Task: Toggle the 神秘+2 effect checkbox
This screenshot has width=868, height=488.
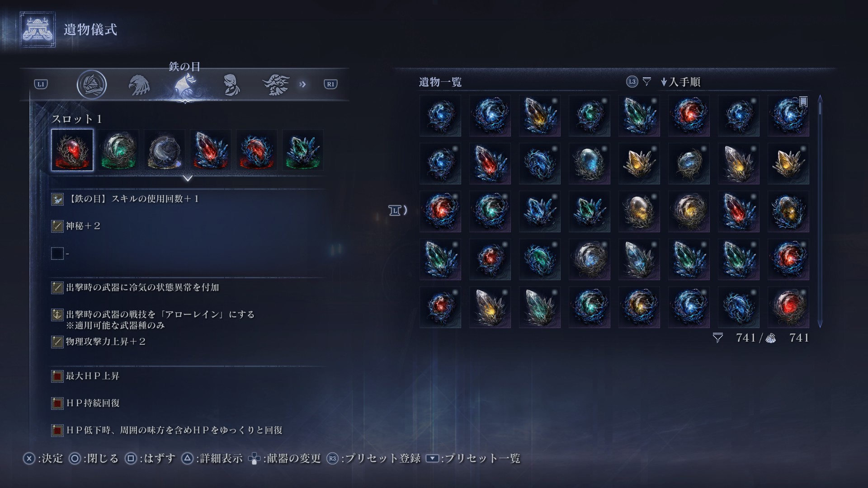Action: (x=57, y=226)
